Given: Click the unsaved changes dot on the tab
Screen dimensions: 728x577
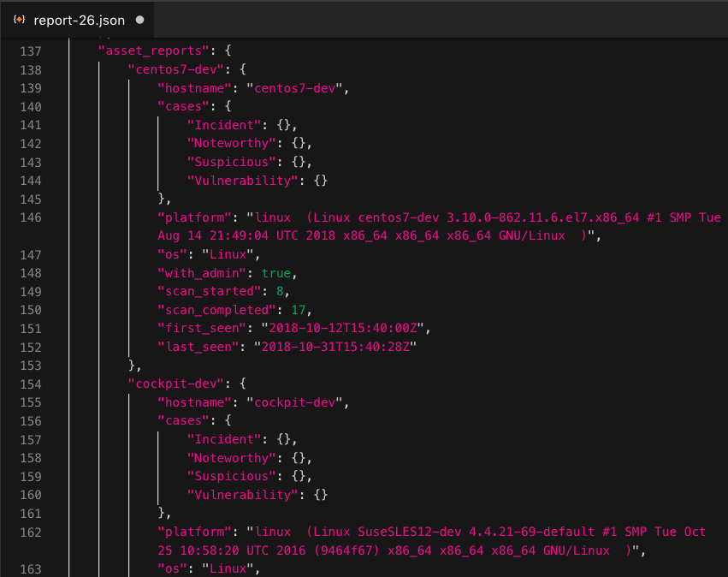Looking at the screenshot, I should pyautogui.click(x=140, y=19).
